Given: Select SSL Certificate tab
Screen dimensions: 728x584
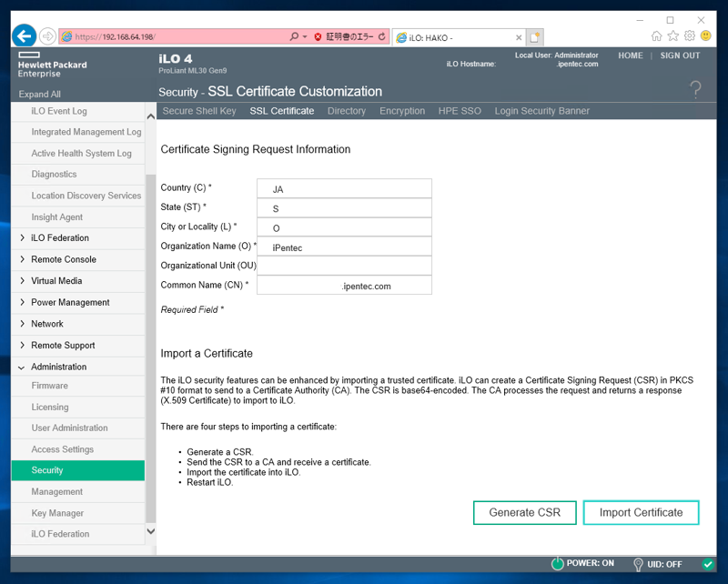Looking at the screenshot, I should click(282, 111).
